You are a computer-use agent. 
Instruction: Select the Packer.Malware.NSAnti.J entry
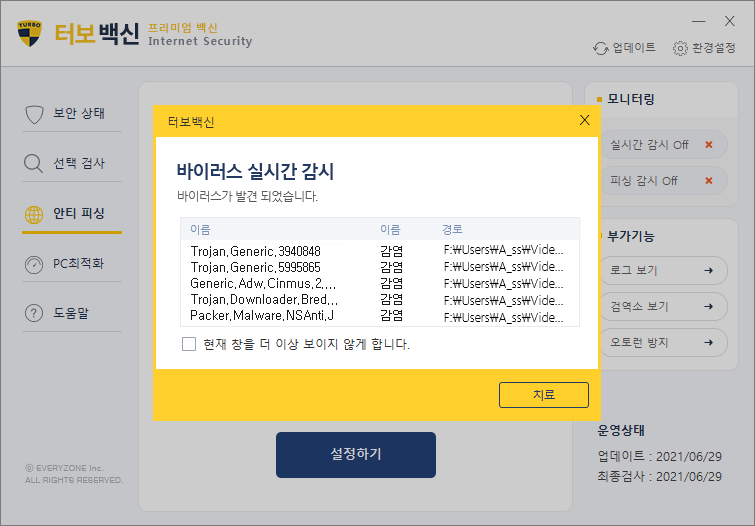(x=262, y=316)
